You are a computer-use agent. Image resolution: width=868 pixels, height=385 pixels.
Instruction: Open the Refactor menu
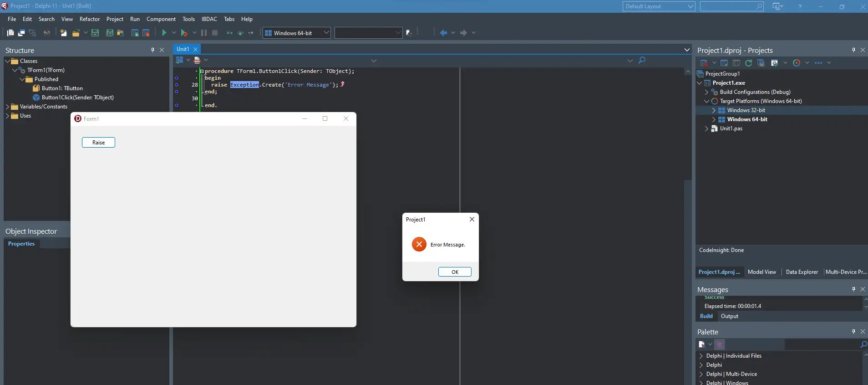[x=90, y=19]
